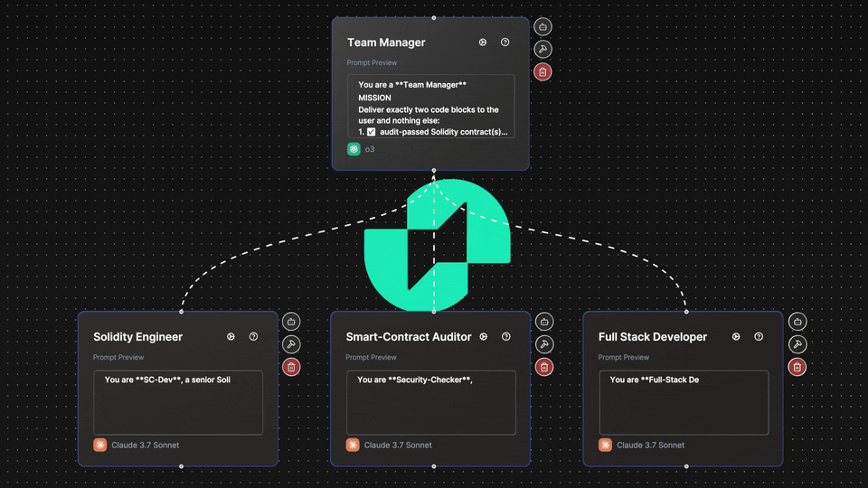Click Claude 3.7 Sonnet label in Full Stack Developer
Screen dimensions: 868x488
650,445
